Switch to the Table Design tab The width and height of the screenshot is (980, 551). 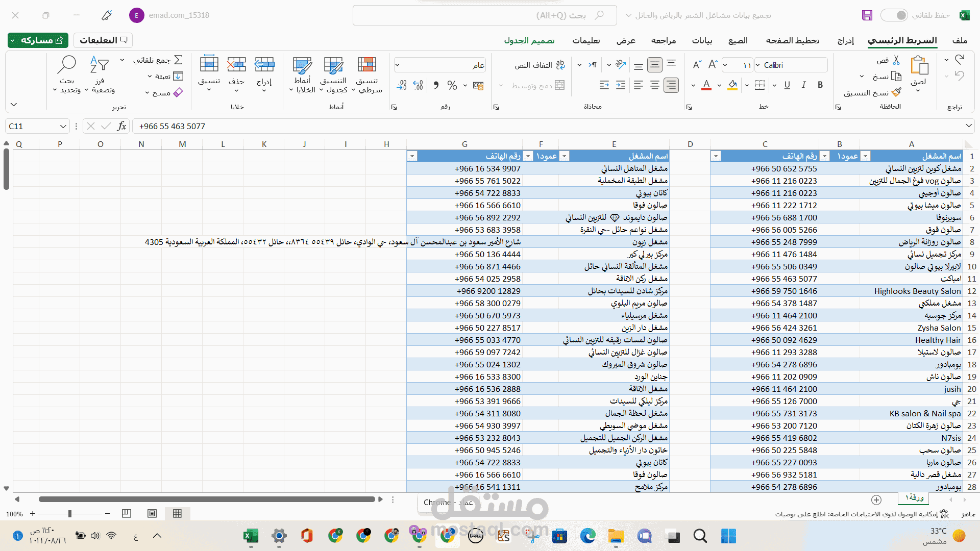click(529, 40)
